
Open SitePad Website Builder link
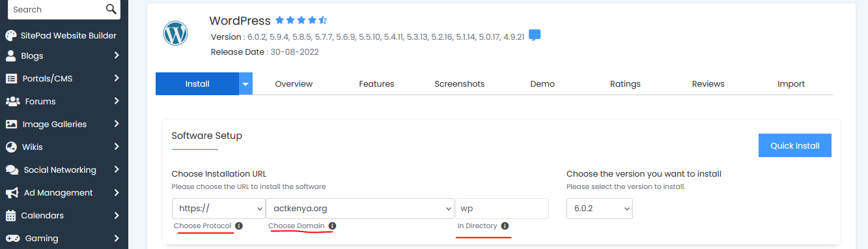[x=69, y=36]
